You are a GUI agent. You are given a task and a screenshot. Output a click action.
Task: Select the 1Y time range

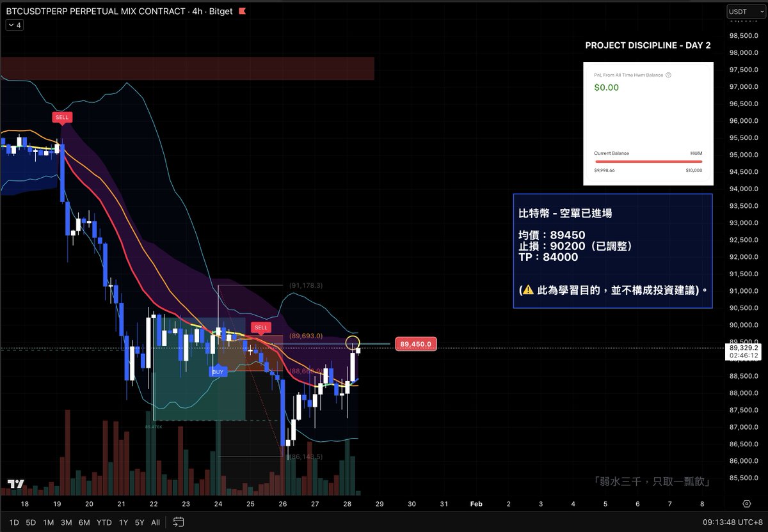point(123,522)
